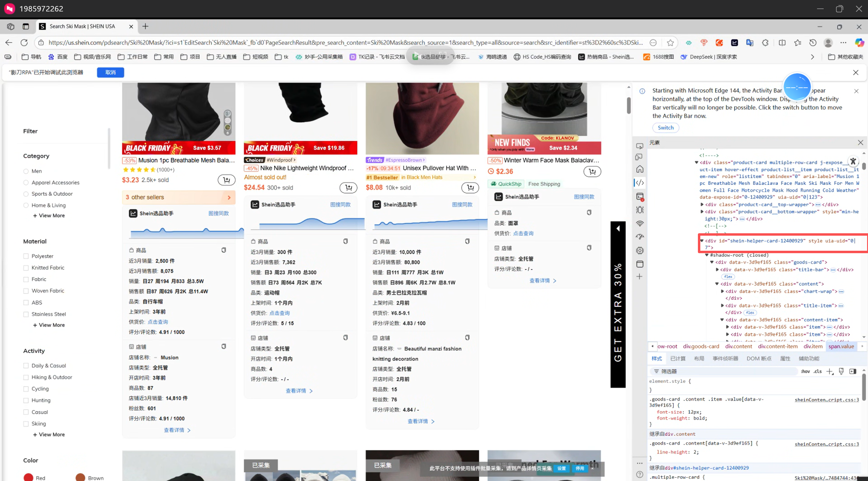Viewport: 868px width, 481px height.
Task: Click the 取消 debugging button
Action: [x=110, y=73]
